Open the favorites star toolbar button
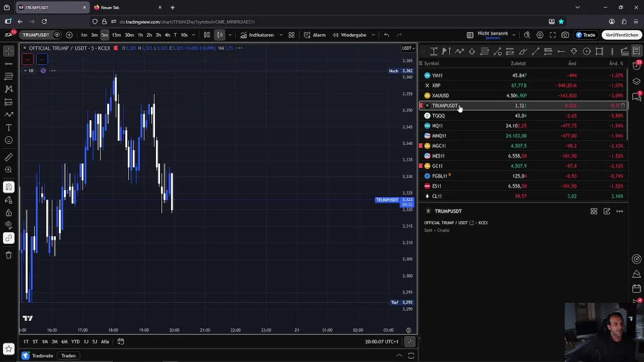The image size is (644, 362). (x=9, y=348)
